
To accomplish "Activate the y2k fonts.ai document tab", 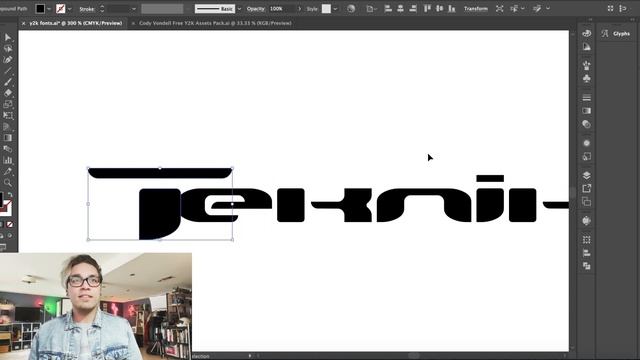I will (x=76, y=23).
